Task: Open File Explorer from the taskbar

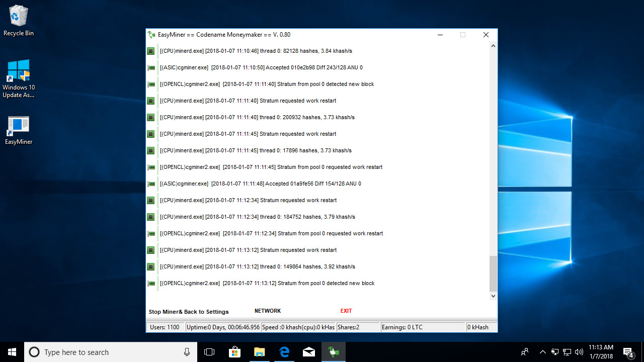Action: click(259, 352)
